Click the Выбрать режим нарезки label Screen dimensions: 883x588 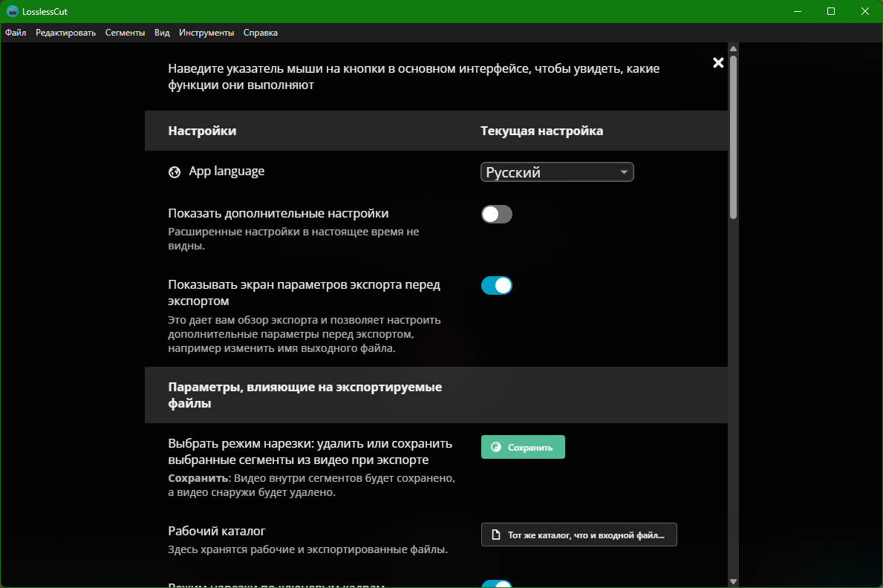point(310,451)
